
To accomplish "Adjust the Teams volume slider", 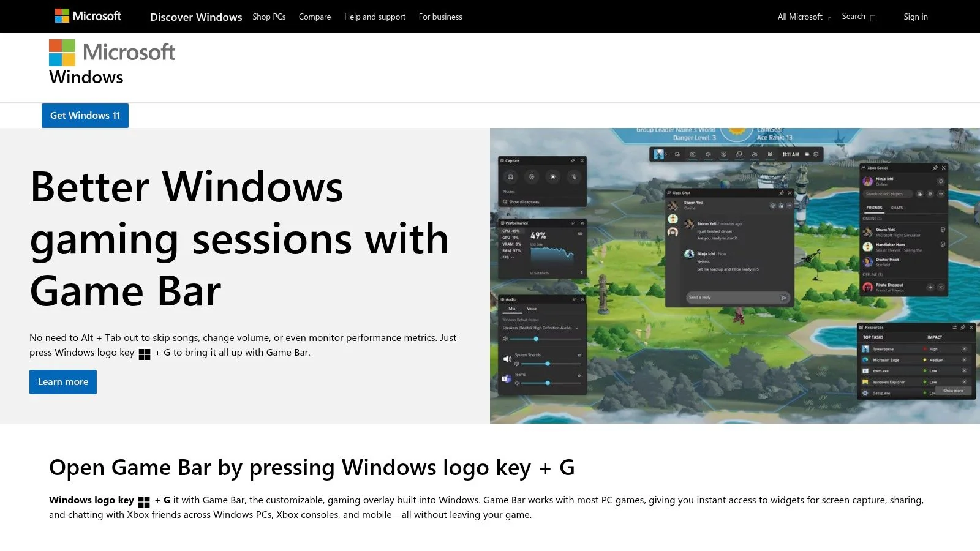I will click(551, 383).
